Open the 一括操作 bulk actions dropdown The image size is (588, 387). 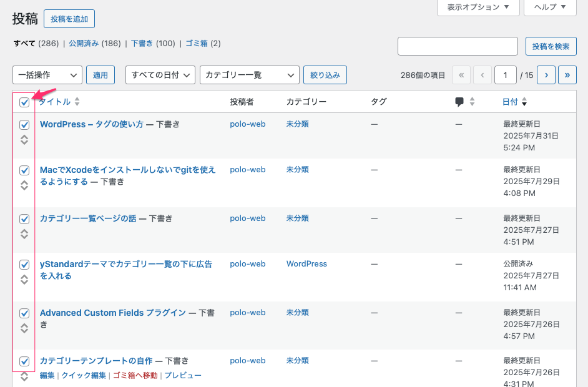47,75
